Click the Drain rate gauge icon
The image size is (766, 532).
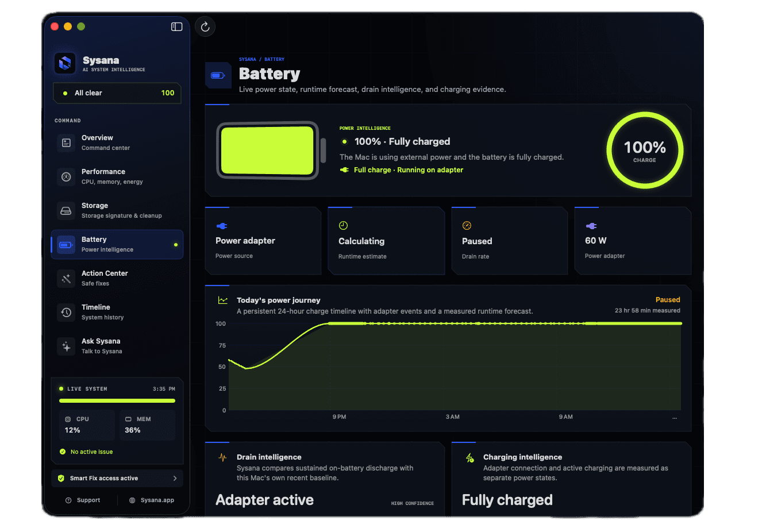[467, 226]
